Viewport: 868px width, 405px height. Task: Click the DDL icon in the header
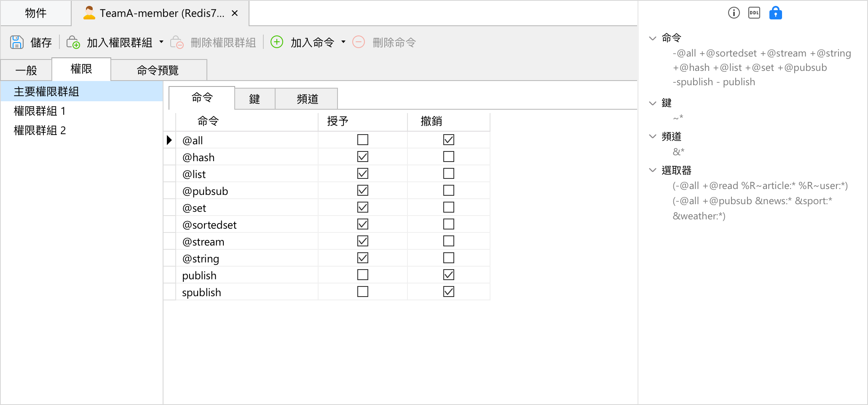(754, 13)
